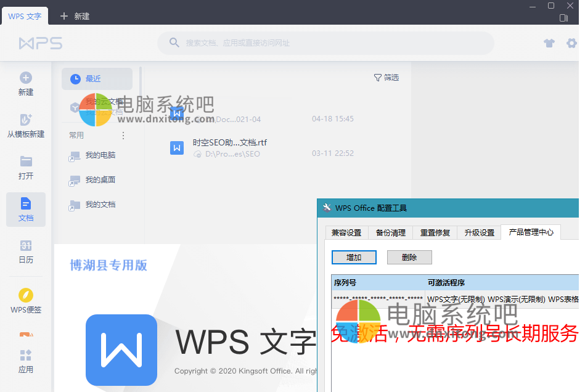The image size is (585, 392).
Task: Click the 03-11 22:52 timestamp
Action: point(333,153)
